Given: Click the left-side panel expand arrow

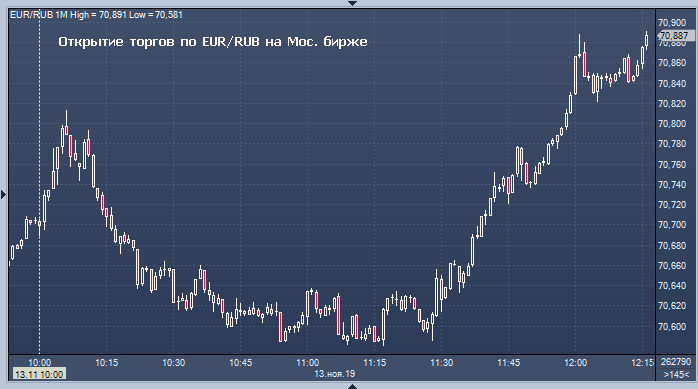Looking at the screenshot, I should (x=4, y=194).
